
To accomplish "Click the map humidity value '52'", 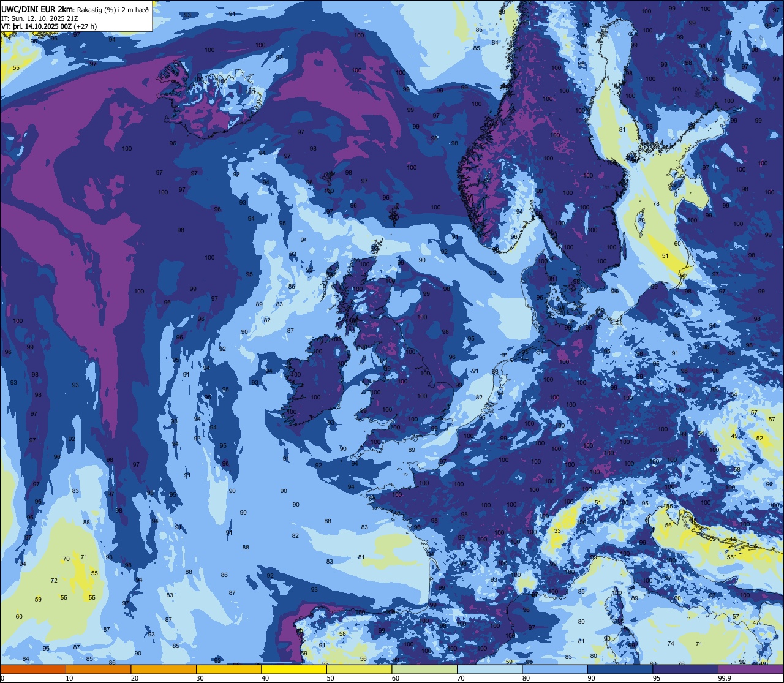I will pos(759,439).
